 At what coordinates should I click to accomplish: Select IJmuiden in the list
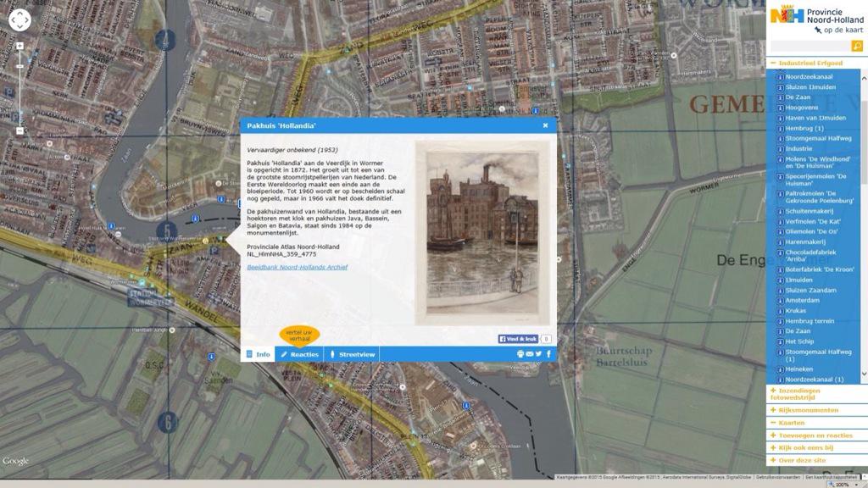[798, 280]
